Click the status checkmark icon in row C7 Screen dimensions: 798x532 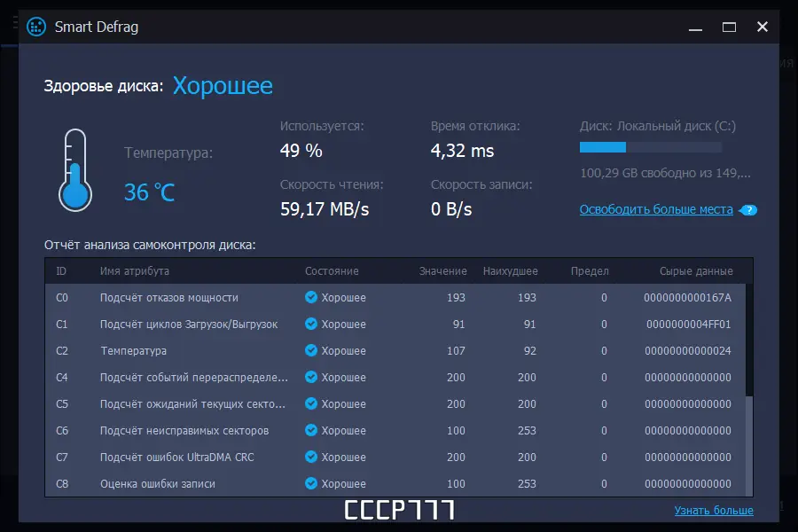pyautogui.click(x=311, y=458)
